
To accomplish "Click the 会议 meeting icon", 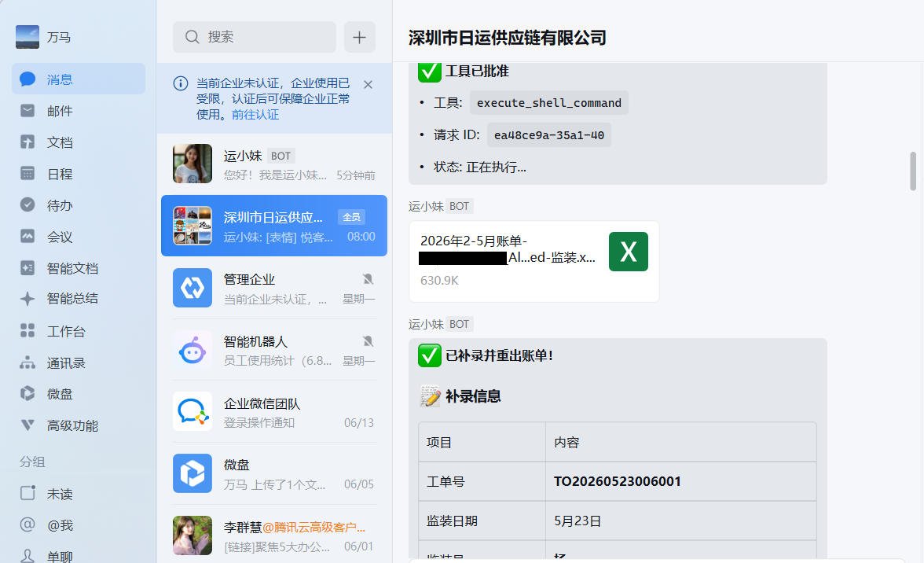I will (x=27, y=237).
